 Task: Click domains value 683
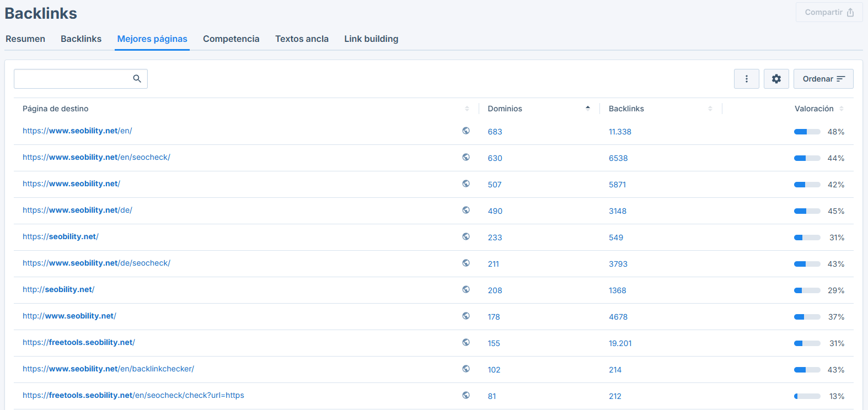495,132
